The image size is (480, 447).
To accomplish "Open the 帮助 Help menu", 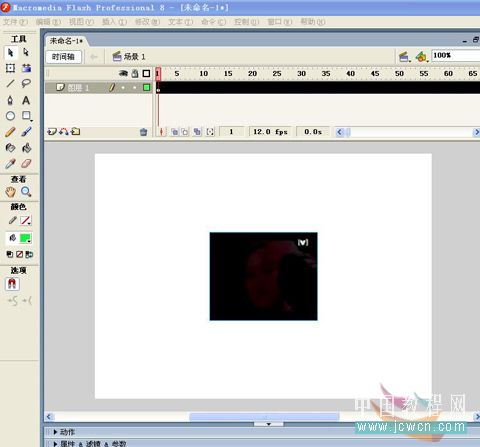I will tap(313, 22).
